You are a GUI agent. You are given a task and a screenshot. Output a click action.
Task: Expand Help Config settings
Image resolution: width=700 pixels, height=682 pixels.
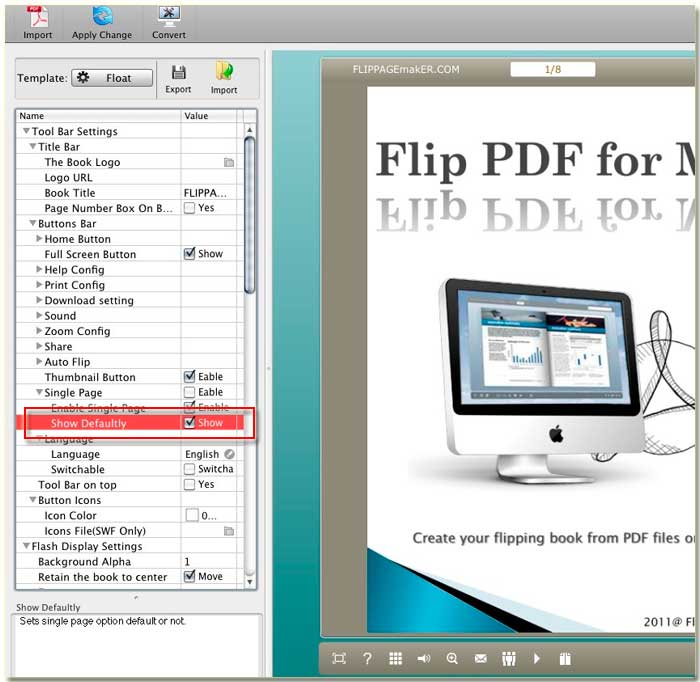coord(39,270)
